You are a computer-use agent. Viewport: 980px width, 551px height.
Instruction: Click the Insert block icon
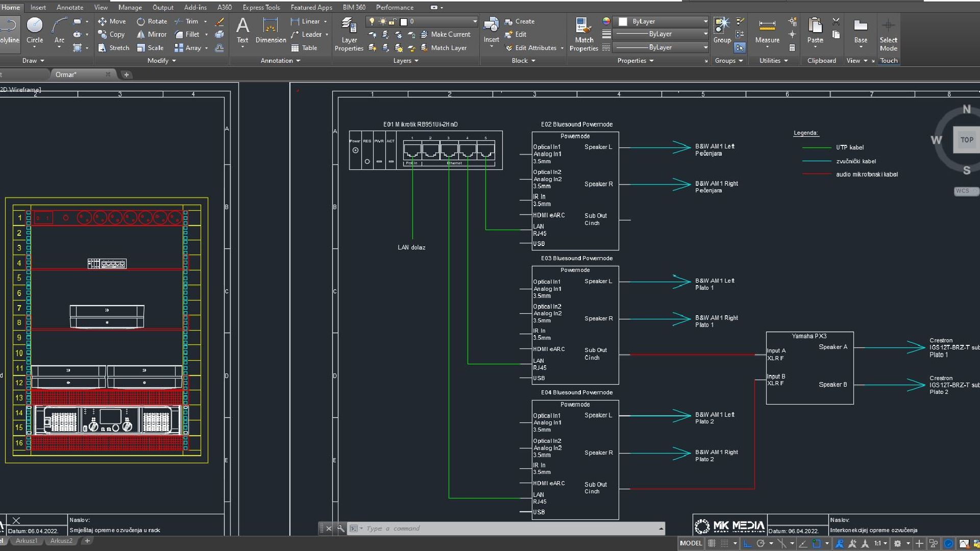(x=491, y=26)
